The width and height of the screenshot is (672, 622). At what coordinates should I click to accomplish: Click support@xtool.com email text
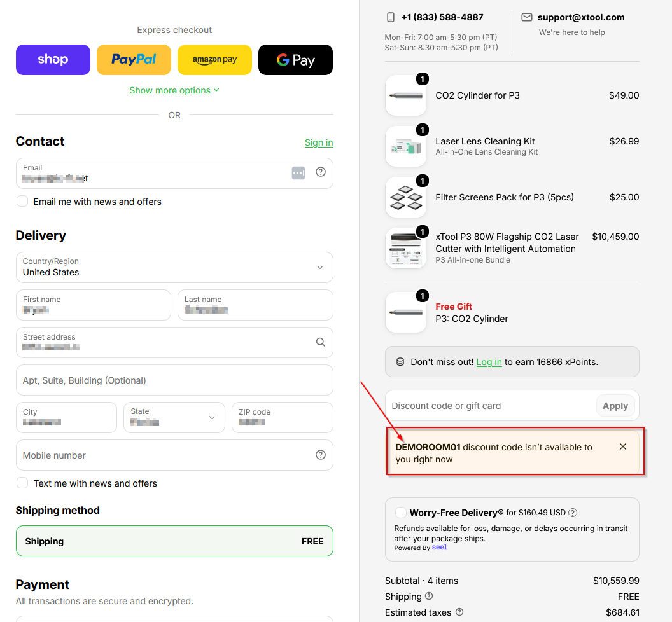[x=581, y=17]
